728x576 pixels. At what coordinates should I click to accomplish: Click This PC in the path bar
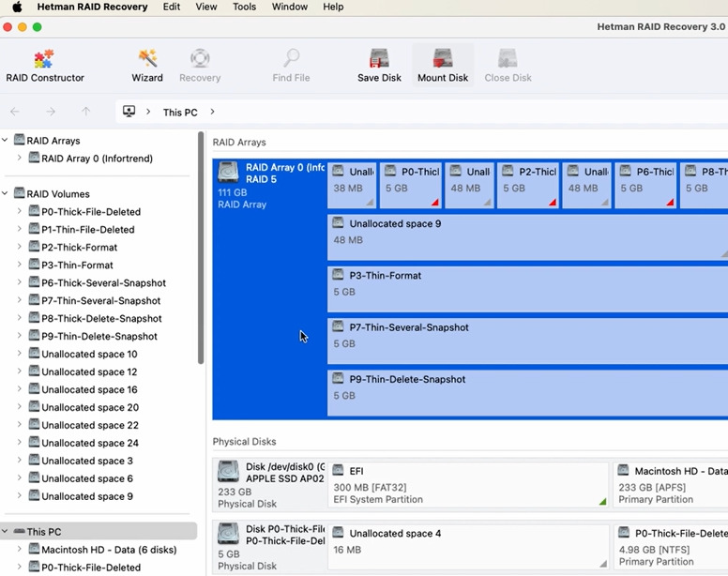(x=180, y=113)
